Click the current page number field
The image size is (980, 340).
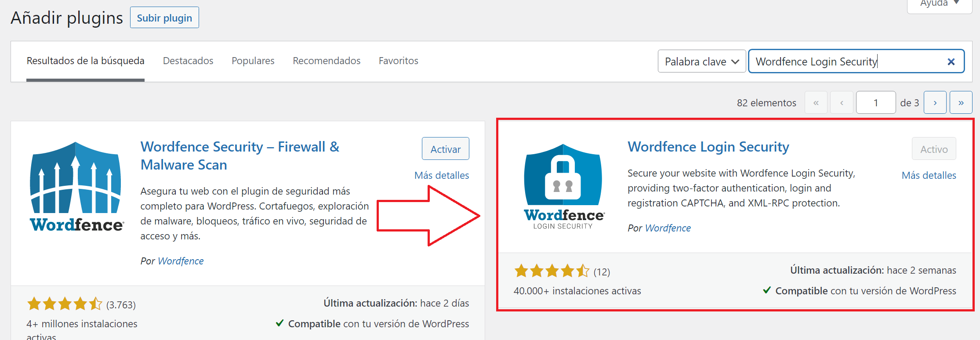(x=876, y=103)
